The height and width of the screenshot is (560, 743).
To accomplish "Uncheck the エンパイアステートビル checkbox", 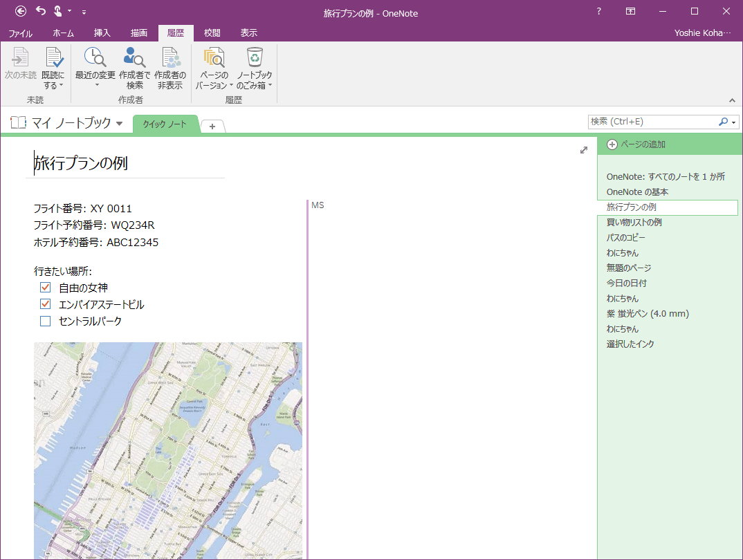I will 46,304.
